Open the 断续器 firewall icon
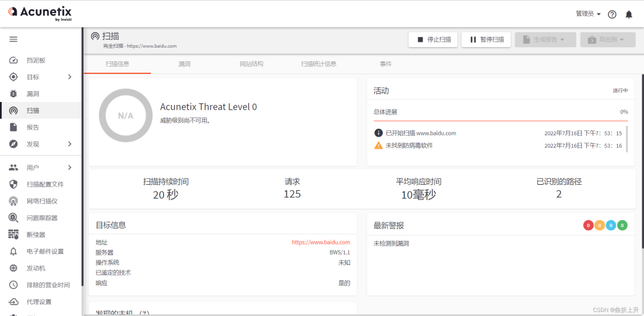 14,235
